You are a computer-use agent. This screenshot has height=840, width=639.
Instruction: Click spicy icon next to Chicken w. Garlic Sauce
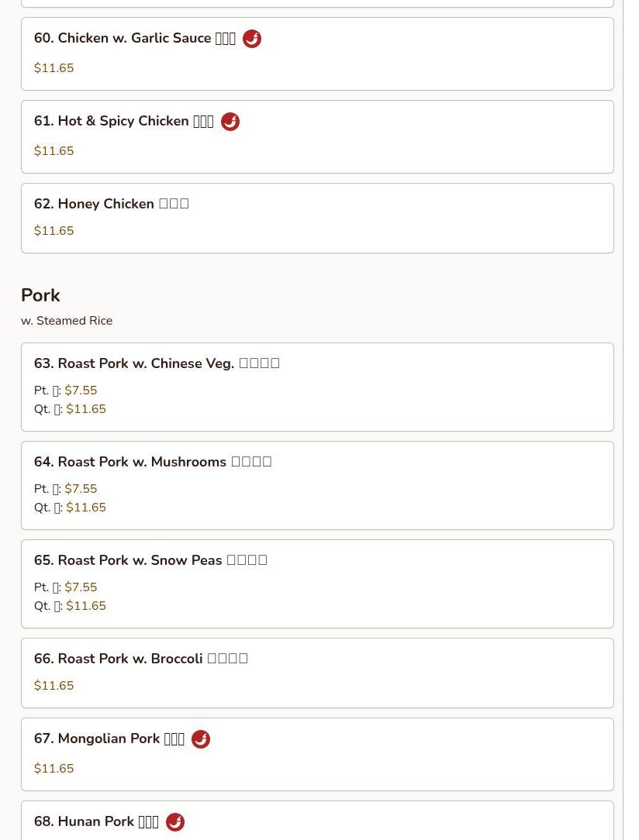pos(251,39)
